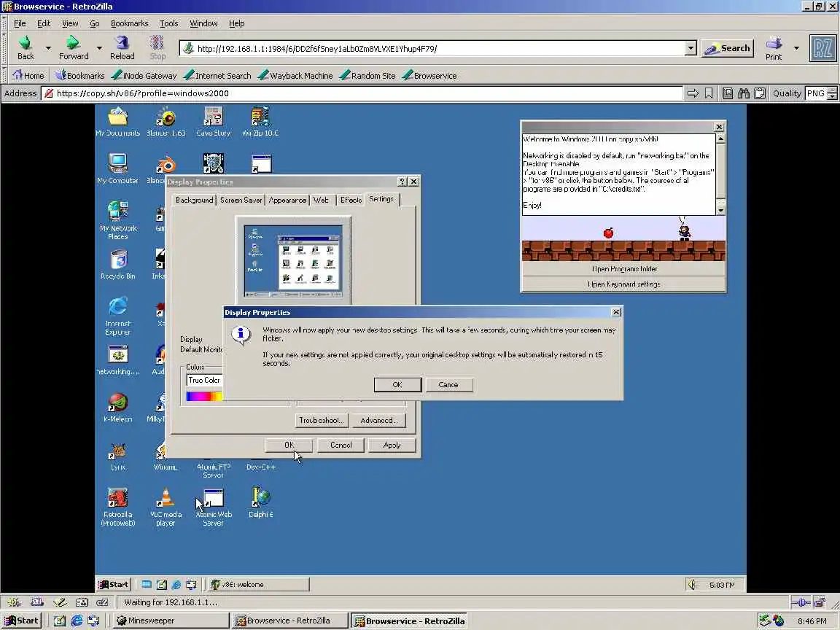Switch to the Effects tab

(351, 200)
